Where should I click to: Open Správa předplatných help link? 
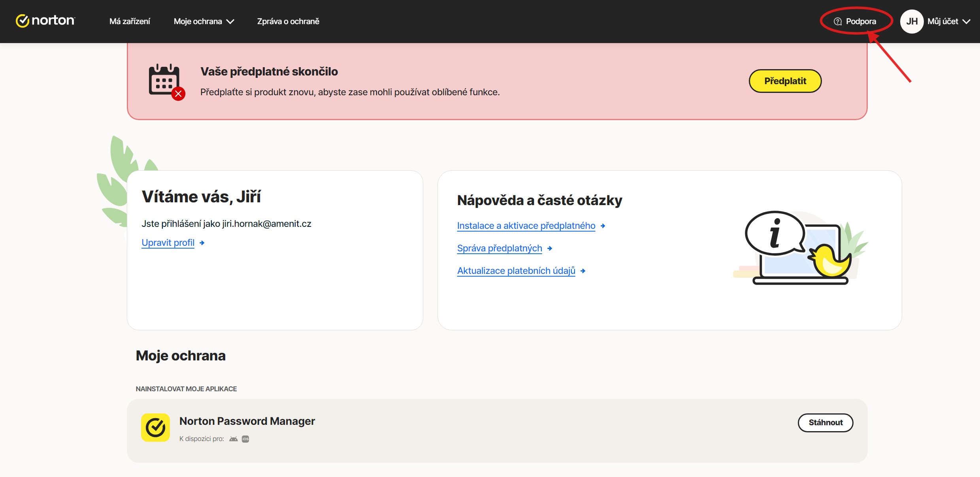click(x=499, y=248)
